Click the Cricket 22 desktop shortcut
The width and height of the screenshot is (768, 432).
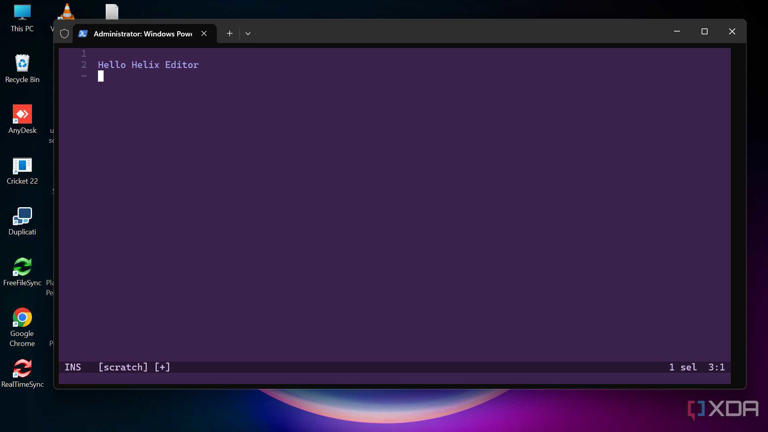[x=22, y=167]
